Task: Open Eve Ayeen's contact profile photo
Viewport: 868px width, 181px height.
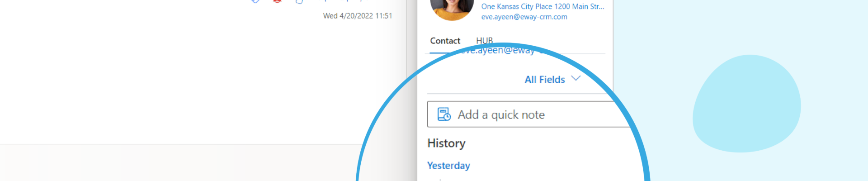Action: [x=452, y=10]
